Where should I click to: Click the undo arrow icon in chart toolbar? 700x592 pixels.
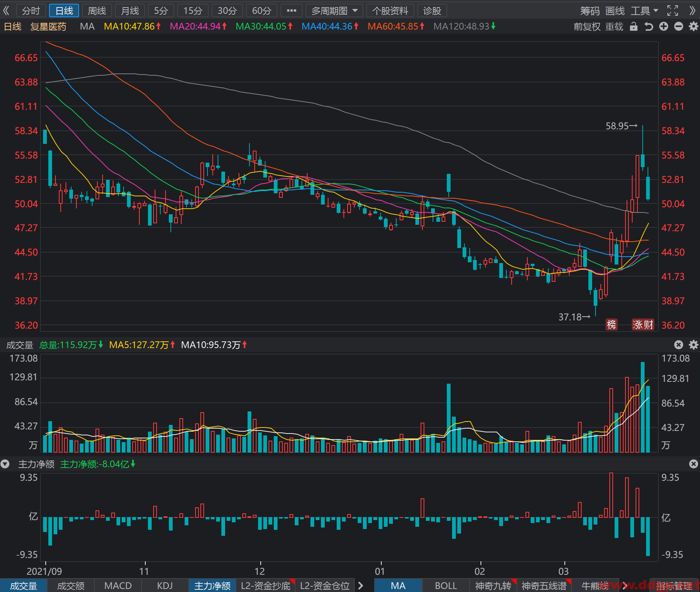tap(649, 26)
